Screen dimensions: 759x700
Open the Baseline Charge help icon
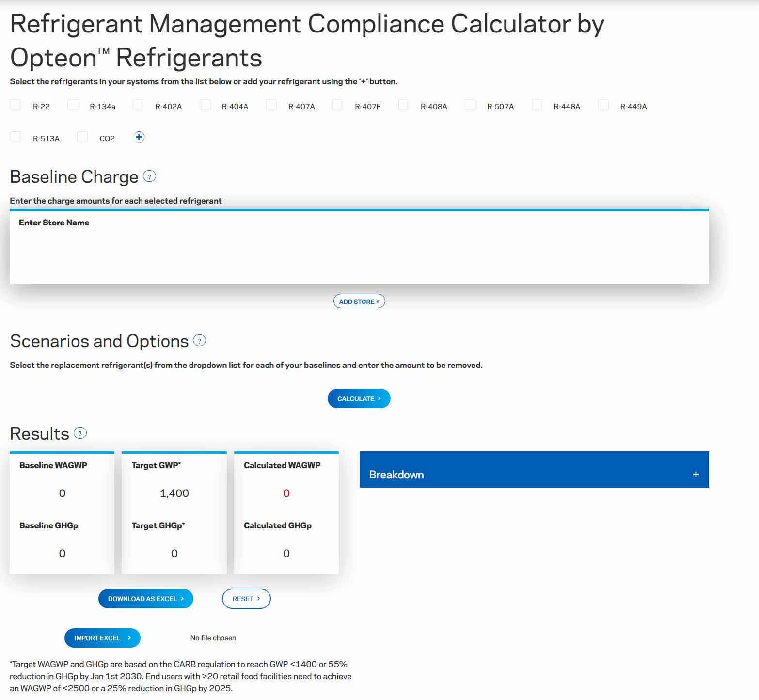(150, 176)
